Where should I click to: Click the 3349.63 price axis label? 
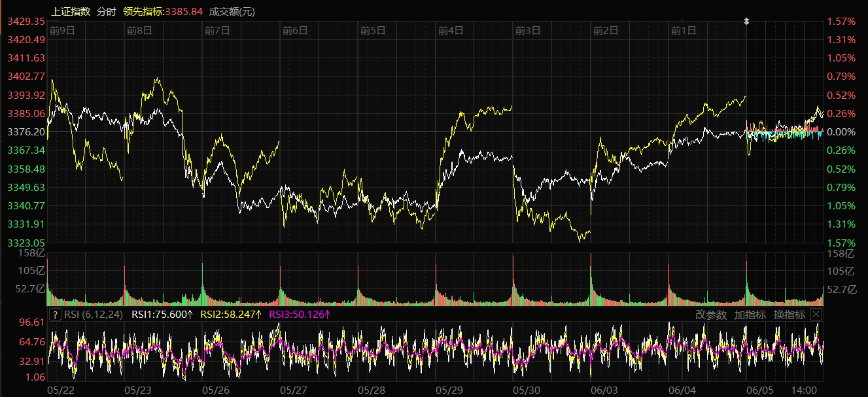pos(26,187)
